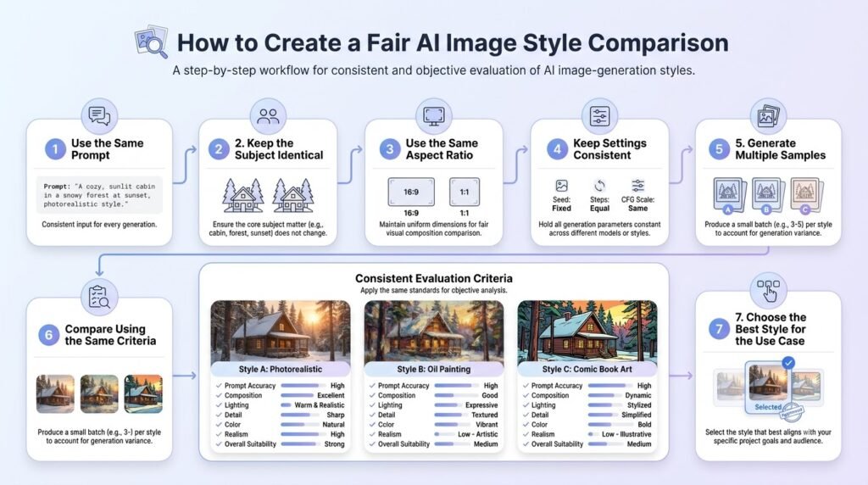The image size is (868, 485).
Task: Click the monitor frame icon above Use the Same Aspect Ratio
Action: point(434,115)
